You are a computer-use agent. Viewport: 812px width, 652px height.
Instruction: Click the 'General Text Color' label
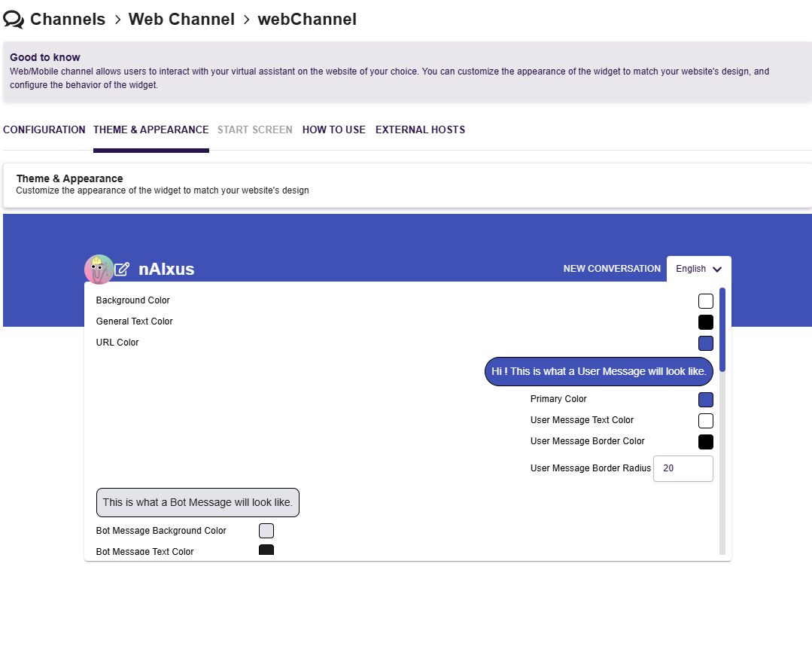[x=134, y=321]
